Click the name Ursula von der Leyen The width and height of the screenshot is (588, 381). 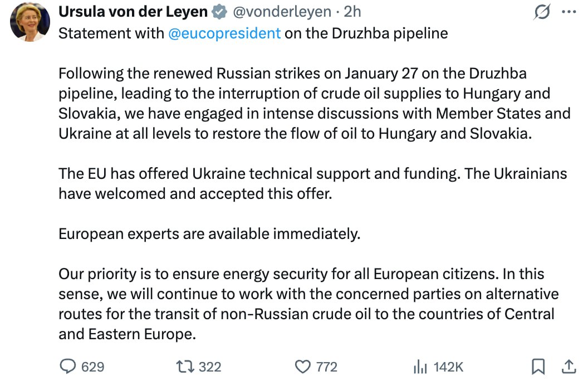point(133,12)
